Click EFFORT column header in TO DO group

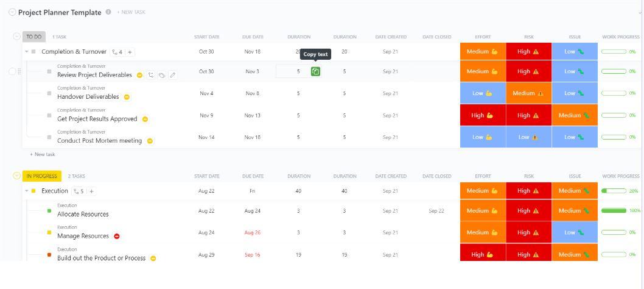pyautogui.click(x=483, y=37)
